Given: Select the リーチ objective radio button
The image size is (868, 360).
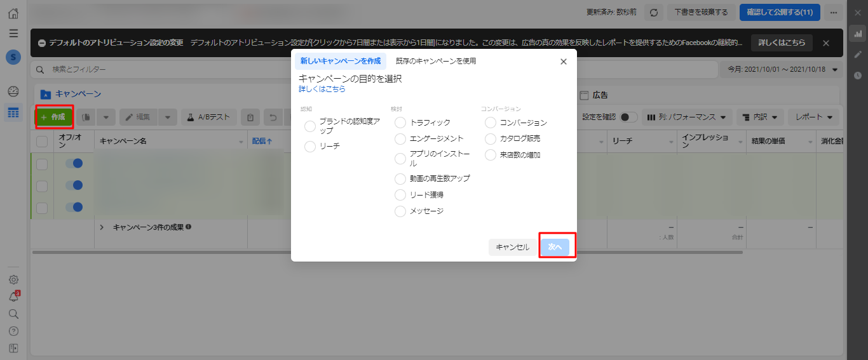Looking at the screenshot, I should coord(310,147).
